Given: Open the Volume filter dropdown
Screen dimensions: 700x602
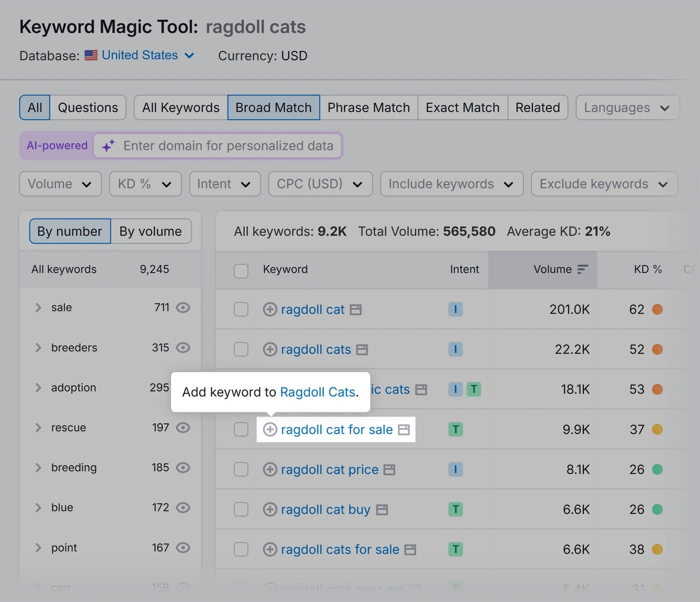Looking at the screenshot, I should tap(61, 184).
